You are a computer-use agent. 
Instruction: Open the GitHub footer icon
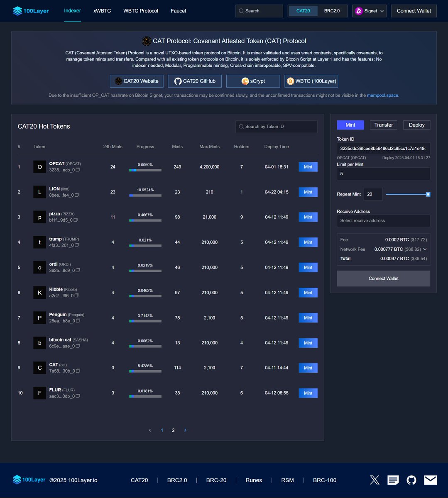click(411, 480)
